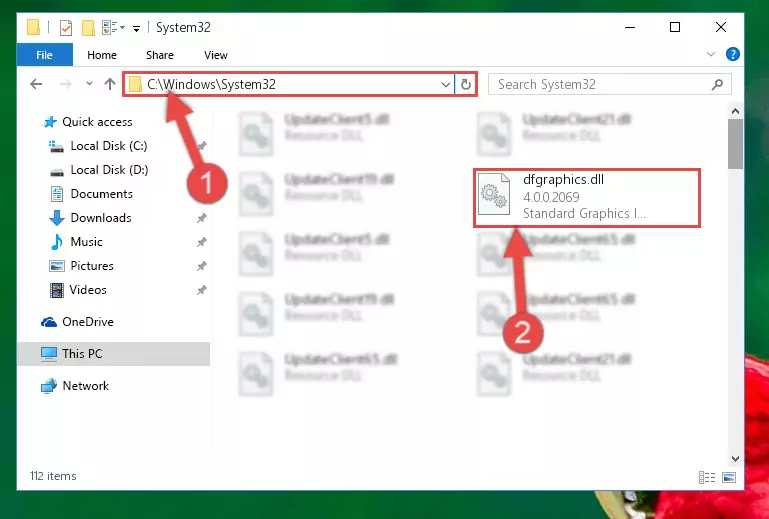Image resolution: width=769 pixels, height=519 pixels.
Task: Click the Properties quick access toolbar icon
Action: point(66,27)
